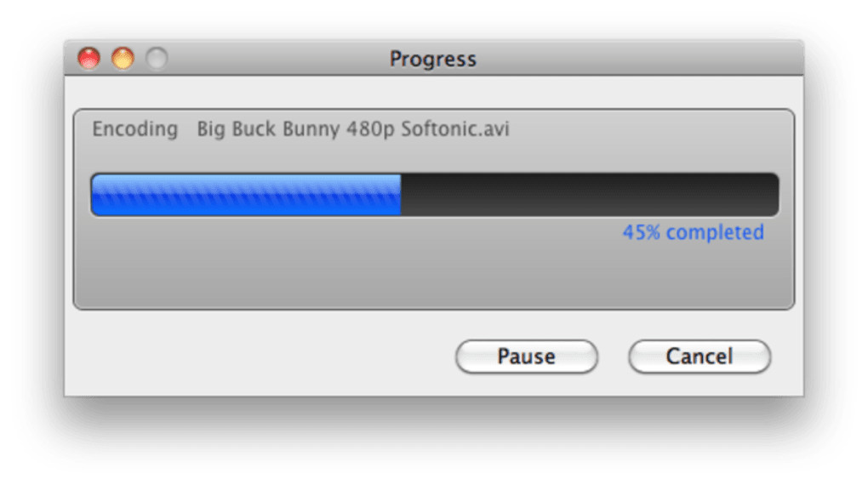The height and width of the screenshot is (485, 868).
Task: Click empty title bar right of Progress title
Action: pyautogui.click(x=638, y=60)
